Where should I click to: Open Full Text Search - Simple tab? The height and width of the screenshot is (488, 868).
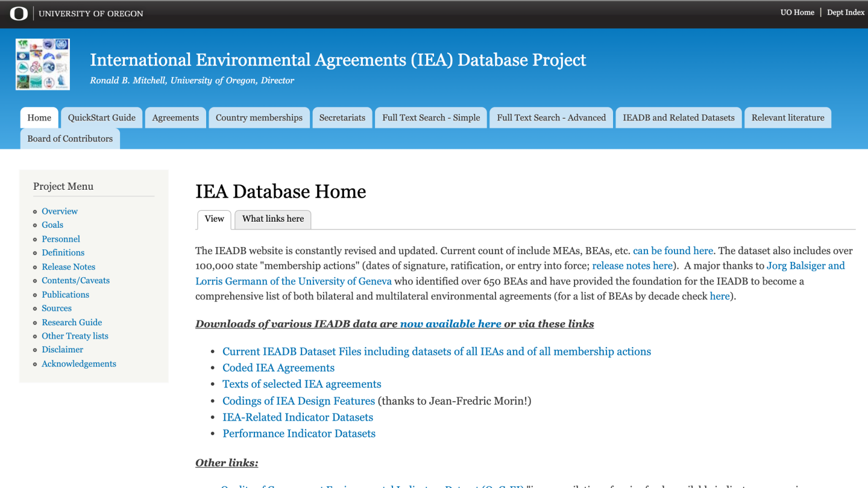pos(431,117)
